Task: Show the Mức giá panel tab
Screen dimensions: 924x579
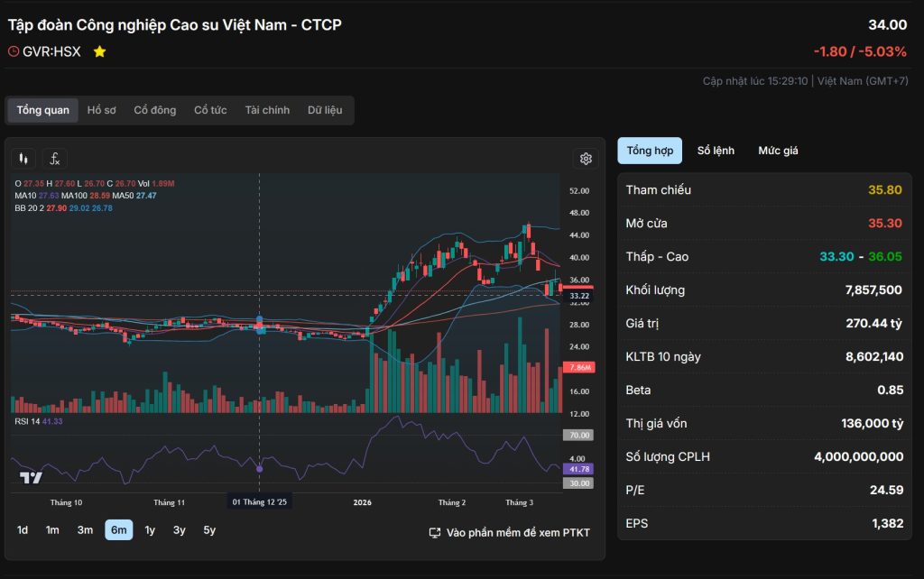Action: tap(778, 151)
